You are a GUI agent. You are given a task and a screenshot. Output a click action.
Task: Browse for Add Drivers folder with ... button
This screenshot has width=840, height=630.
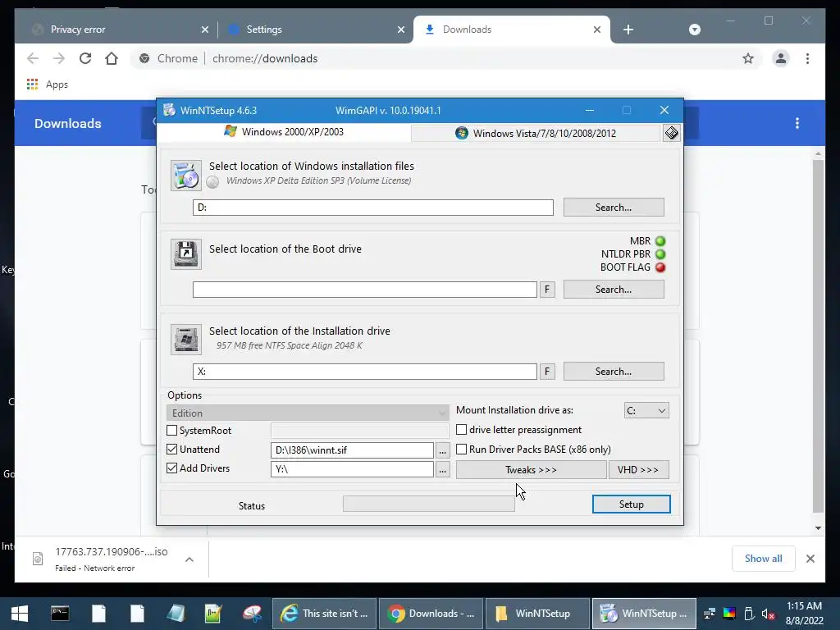click(x=442, y=470)
